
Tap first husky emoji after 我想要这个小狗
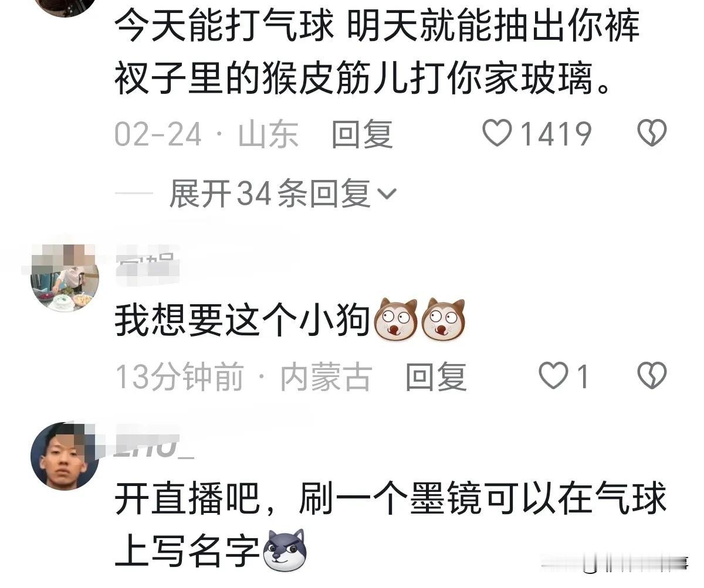[395, 320]
